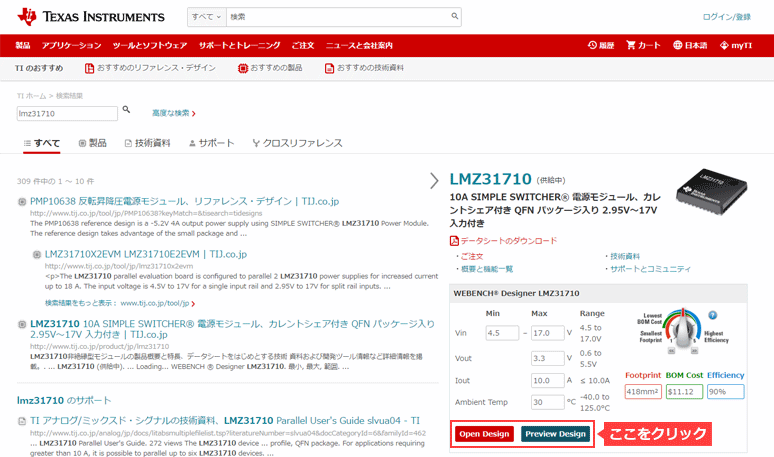Open the LMZ31710 Parallel User's Guide result
Image resolution: width=774 pixels, height=457 pixels.
coord(225,420)
